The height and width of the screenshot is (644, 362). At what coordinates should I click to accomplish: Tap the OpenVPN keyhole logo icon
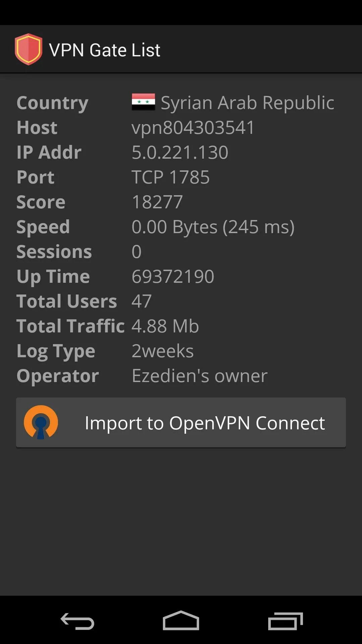41,422
